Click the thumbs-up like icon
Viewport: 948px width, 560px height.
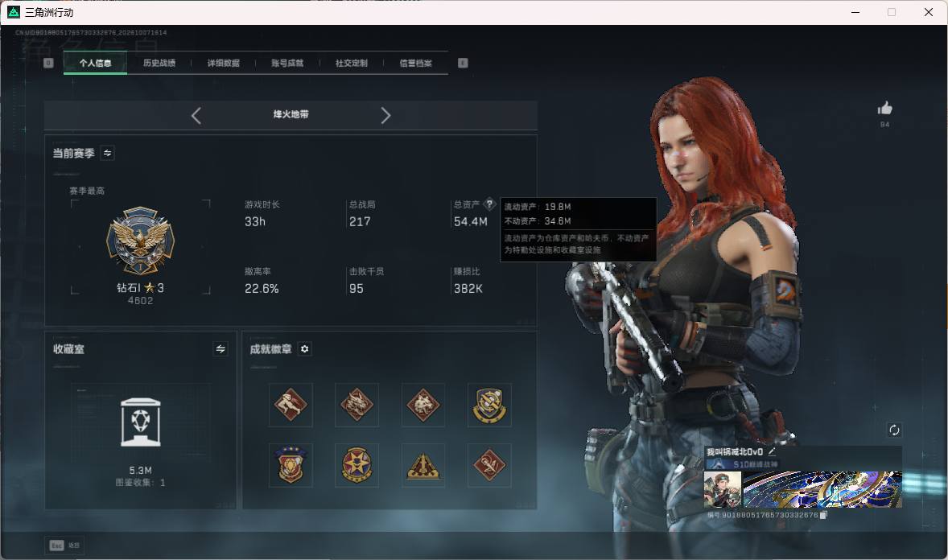tap(884, 109)
